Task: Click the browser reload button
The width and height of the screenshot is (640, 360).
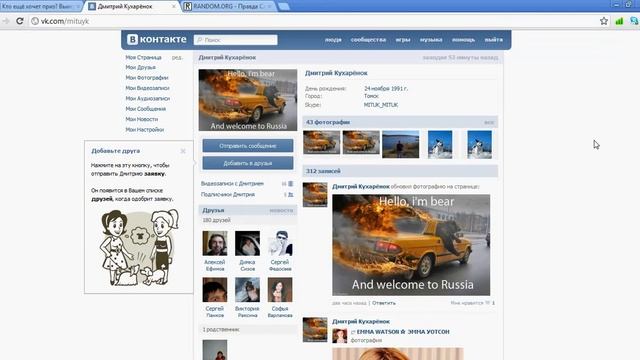Action: coord(20,21)
